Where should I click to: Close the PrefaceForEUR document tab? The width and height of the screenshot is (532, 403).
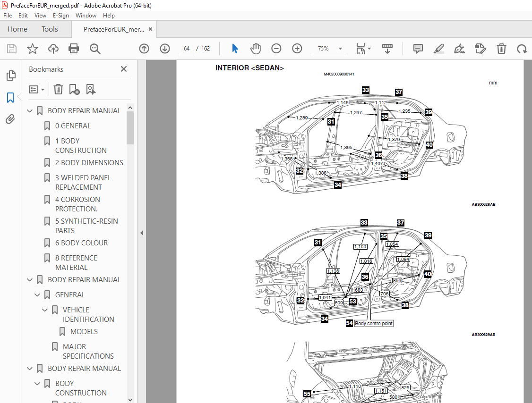[x=150, y=29]
